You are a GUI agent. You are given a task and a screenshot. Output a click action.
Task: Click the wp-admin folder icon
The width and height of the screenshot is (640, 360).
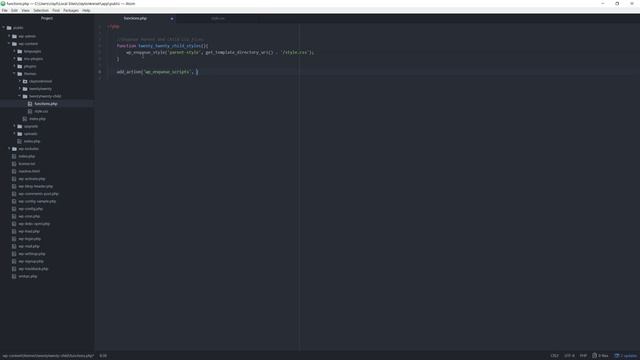pyautogui.click(x=14, y=36)
